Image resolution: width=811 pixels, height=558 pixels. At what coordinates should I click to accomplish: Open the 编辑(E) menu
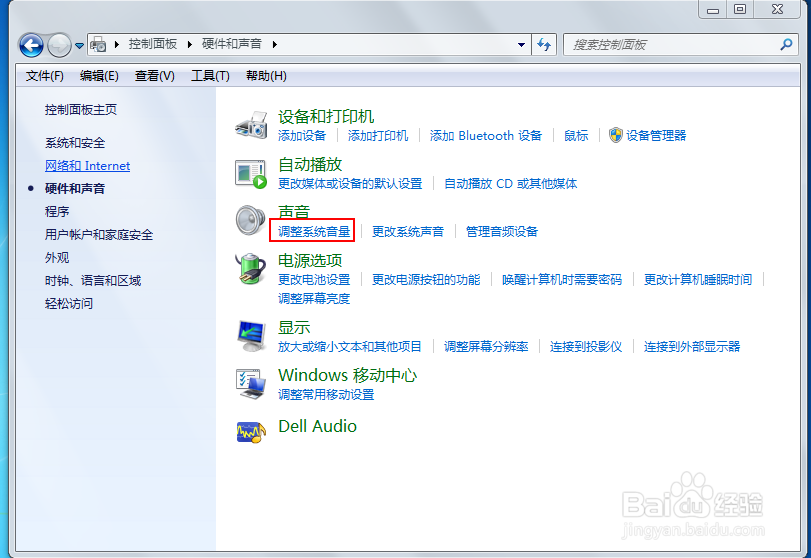pyautogui.click(x=99, y=76)
